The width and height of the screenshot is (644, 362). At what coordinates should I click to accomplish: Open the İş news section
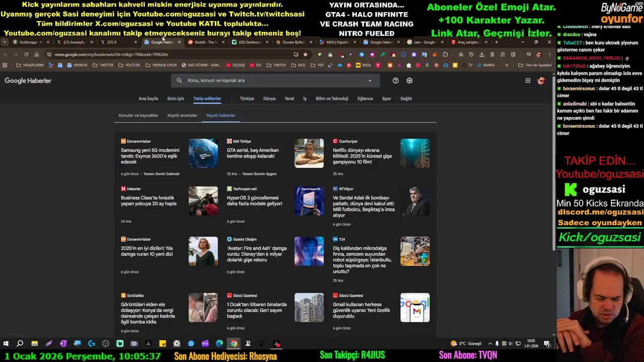point(304,99)
